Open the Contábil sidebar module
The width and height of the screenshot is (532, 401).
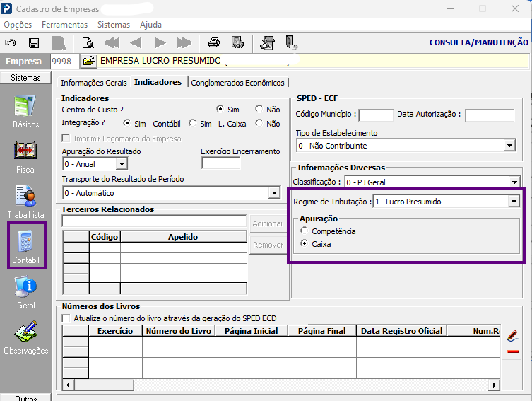[x=26, y=245]
